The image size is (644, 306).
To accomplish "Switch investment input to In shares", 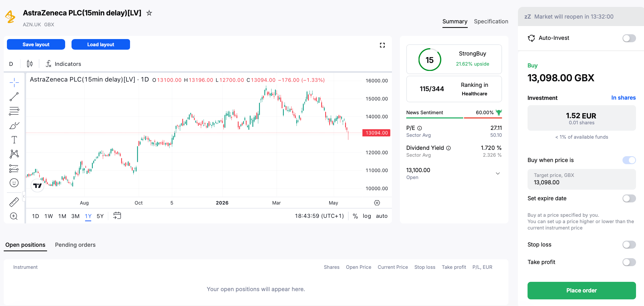I will point(624,98).
